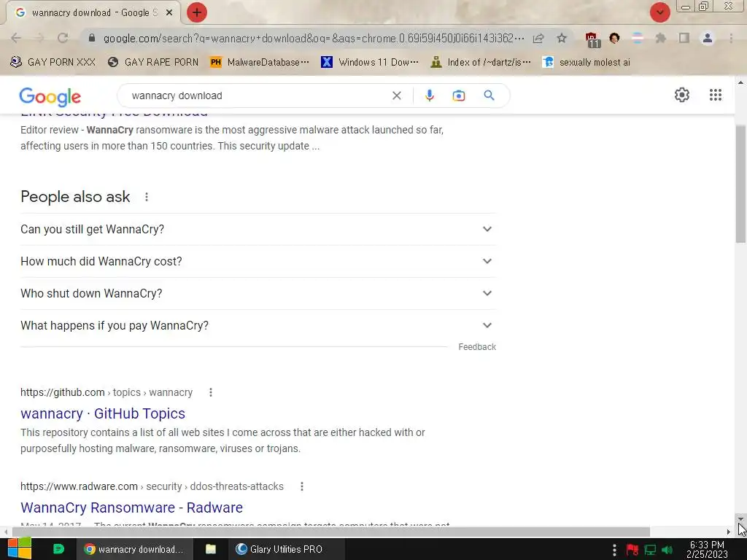Open the Extensions puzzle-piece menu

(660, 38)
